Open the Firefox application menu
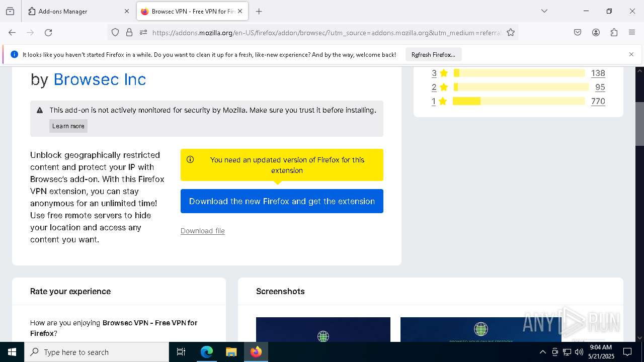Screen dimensions: 644x362 632,32
